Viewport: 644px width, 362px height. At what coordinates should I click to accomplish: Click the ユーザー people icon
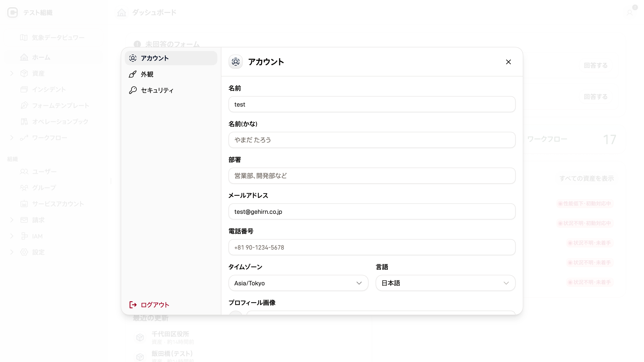(x=24, y=172)
